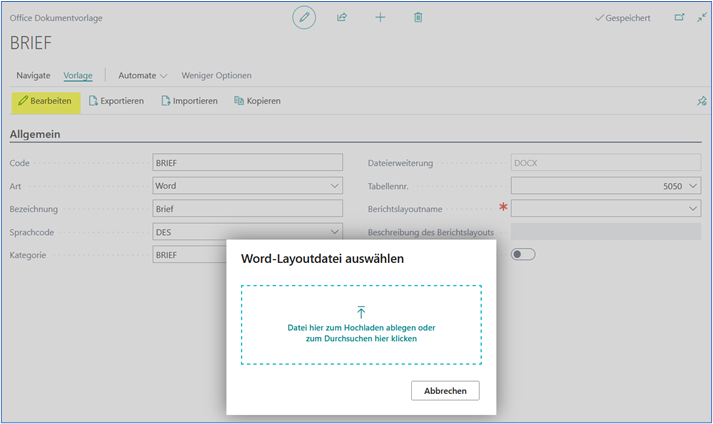Open the Navigate menu

33,75
